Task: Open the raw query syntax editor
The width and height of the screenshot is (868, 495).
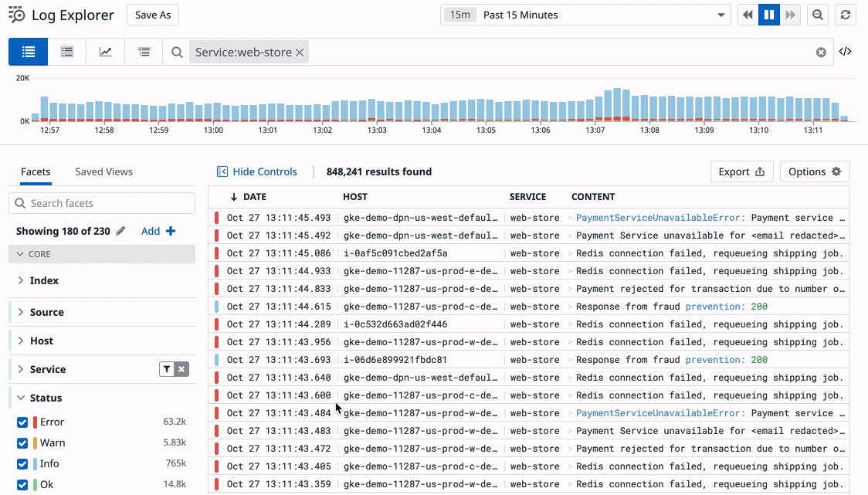Action: pos(845,51)
